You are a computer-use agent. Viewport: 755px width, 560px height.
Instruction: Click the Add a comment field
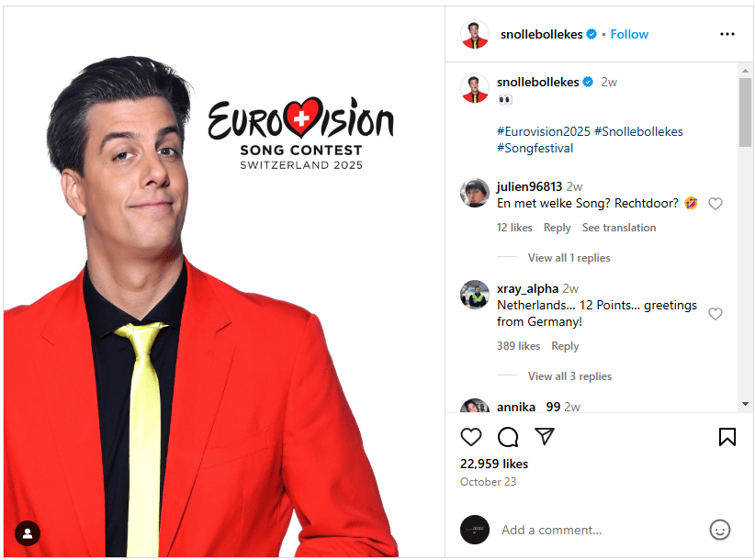click(601, 530)
